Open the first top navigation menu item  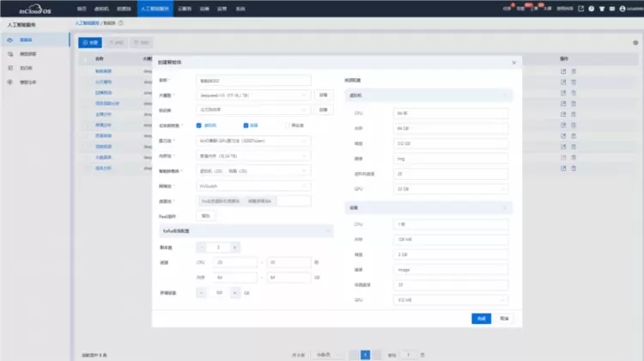tap(82, 9)
